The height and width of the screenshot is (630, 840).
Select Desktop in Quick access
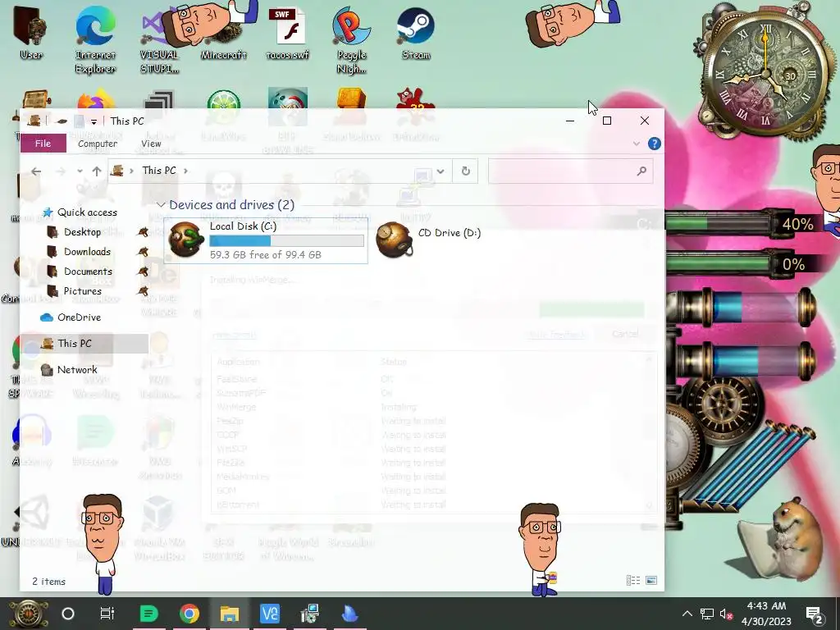(82, 232)
